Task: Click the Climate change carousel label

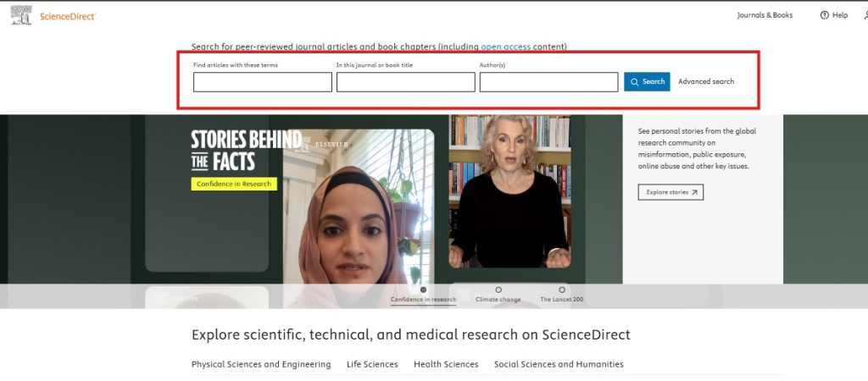Action: pos(498,300)
